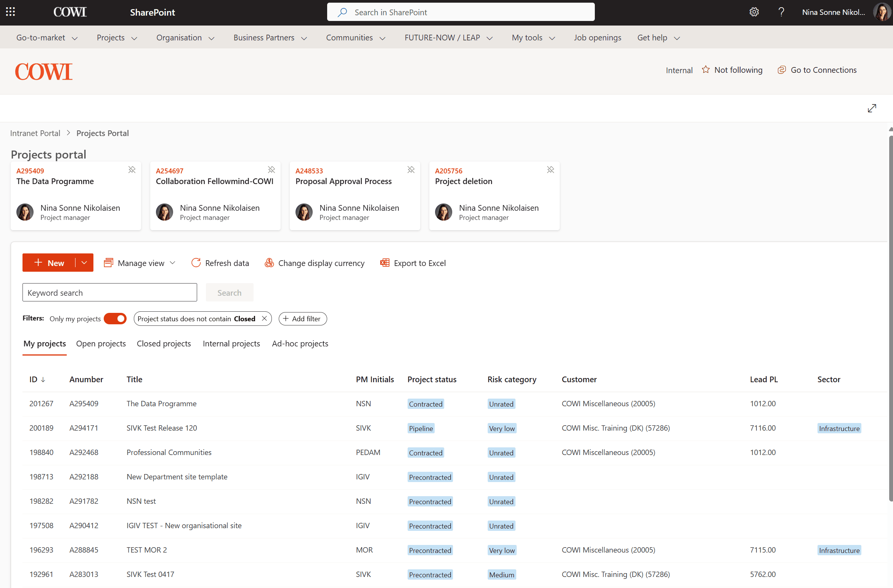This screenshot has width=893, height=588.
Task: Click the Keyword search input field
Action: pos(109,293)
